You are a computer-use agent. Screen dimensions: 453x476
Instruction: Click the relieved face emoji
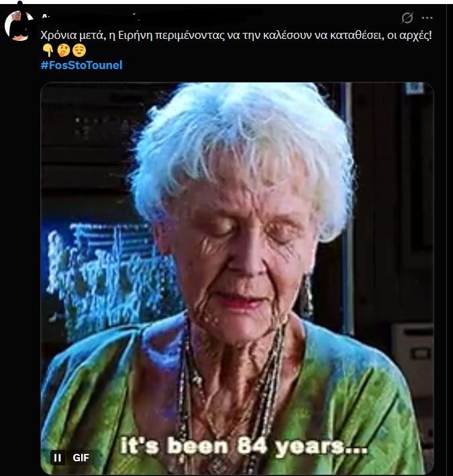point(79,50)
